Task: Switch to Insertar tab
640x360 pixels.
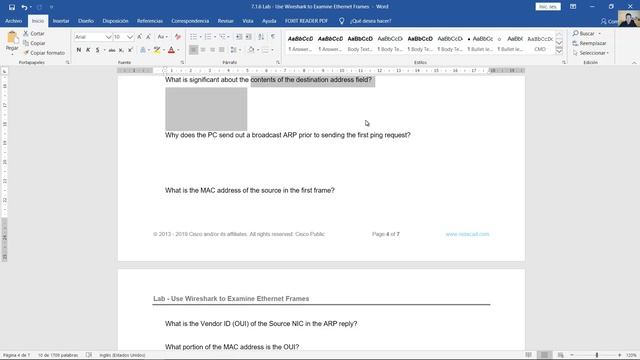Action: [x=61, y=21]
